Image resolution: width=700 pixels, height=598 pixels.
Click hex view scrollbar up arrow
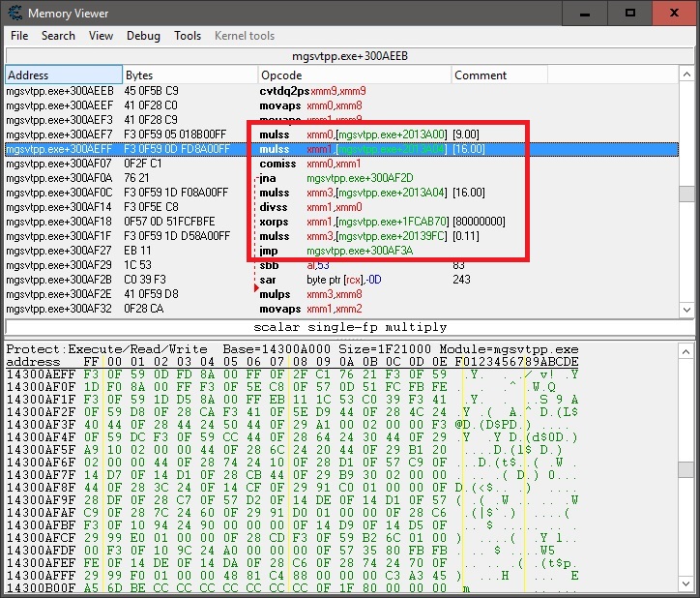click(x=686, y=352)
